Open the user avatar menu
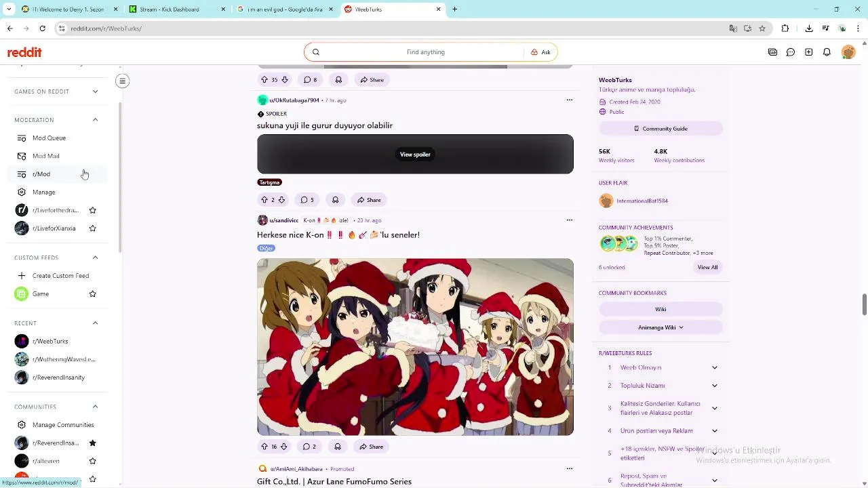 pos(848,52)
